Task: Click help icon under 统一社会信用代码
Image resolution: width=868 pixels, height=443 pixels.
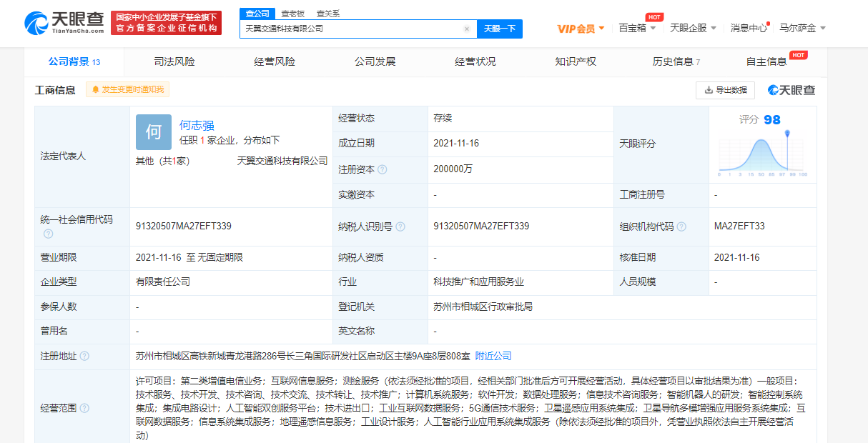Action: tap(48, 234)
